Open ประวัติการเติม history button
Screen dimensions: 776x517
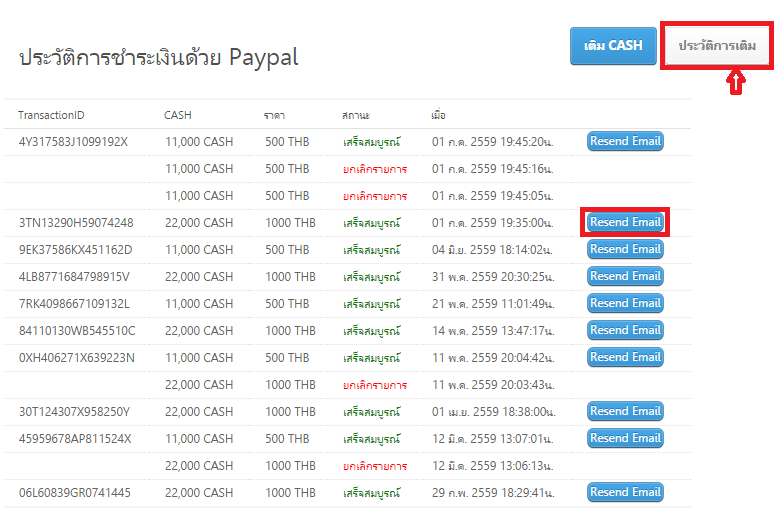coord(717,46)
